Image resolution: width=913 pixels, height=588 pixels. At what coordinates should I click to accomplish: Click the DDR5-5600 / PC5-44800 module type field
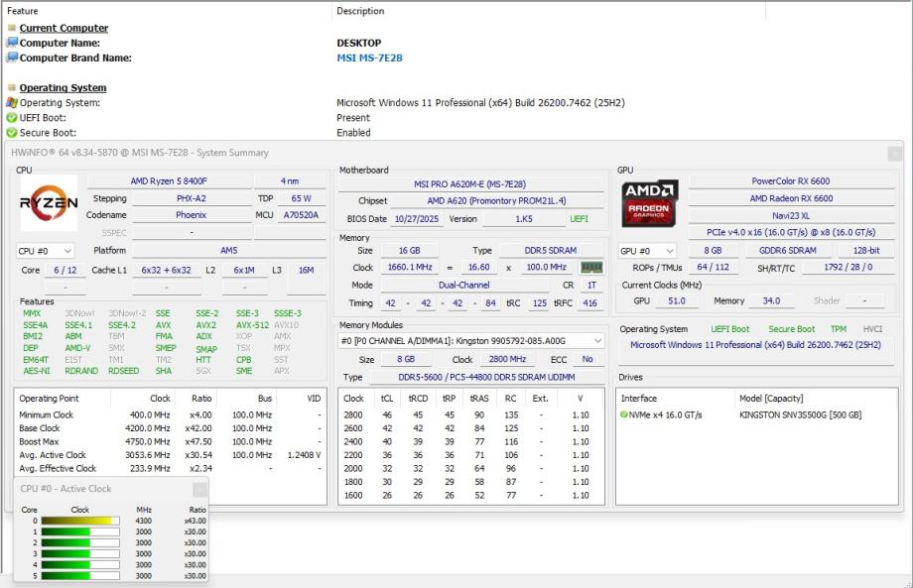pos(487,377)
